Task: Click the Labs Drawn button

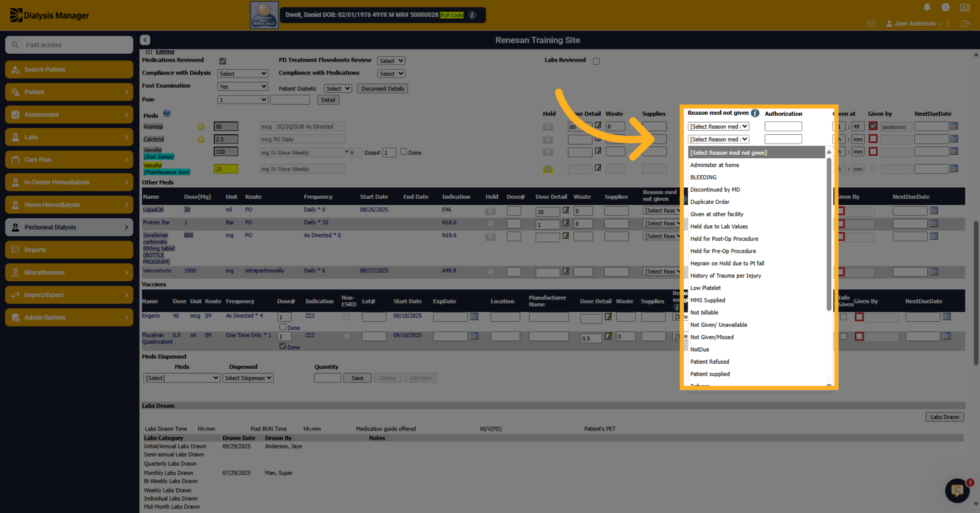Action: click(944, 417)
